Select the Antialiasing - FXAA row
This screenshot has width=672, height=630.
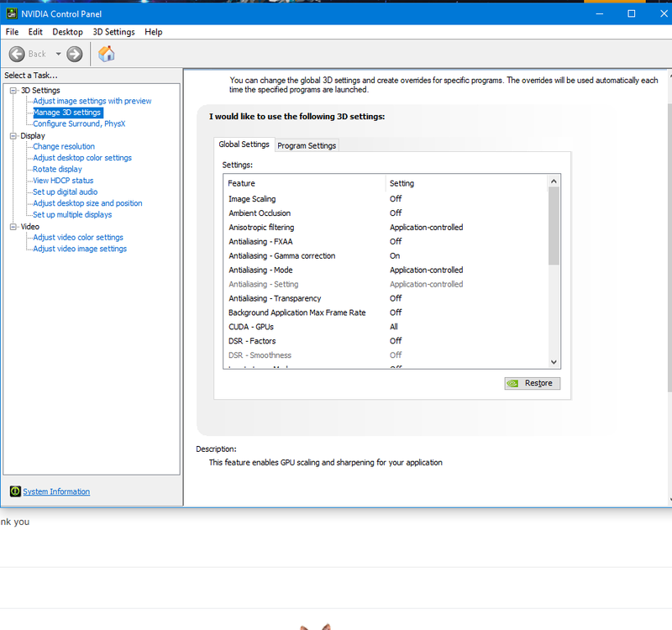click(x=386, y=241)
